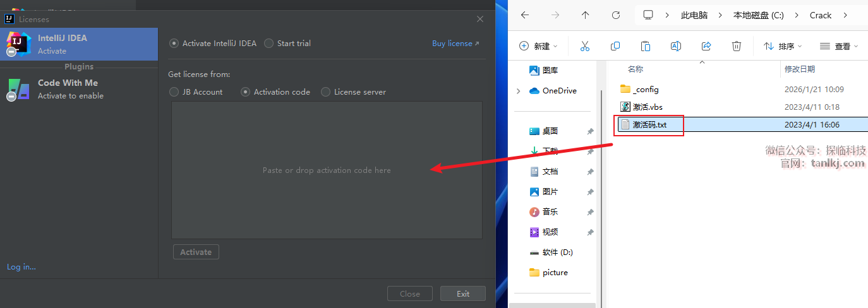Screen dimensions: 868x308
Task: Click the delete trash can icon
Action: click(x=736, y=46)
